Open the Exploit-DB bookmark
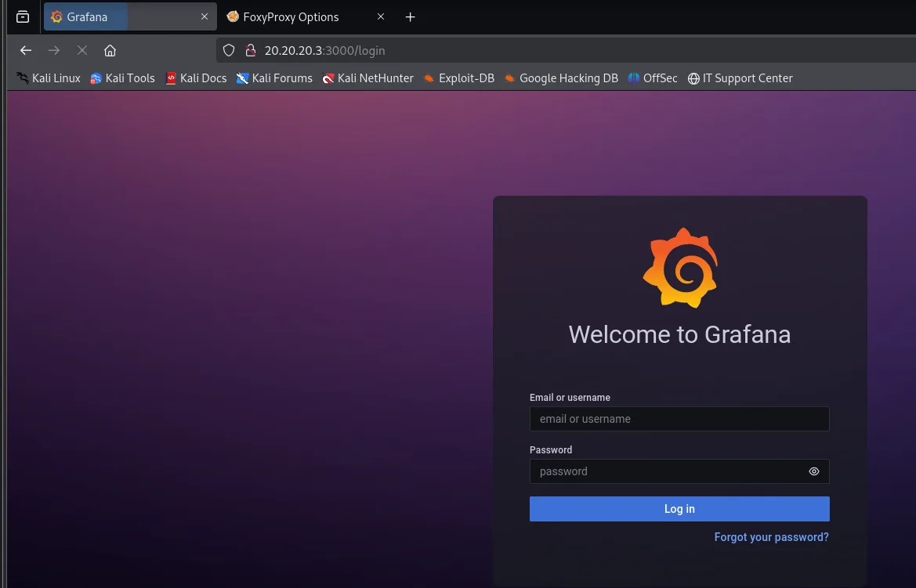This screenshot has height=588, width=916. coord(459,78)
